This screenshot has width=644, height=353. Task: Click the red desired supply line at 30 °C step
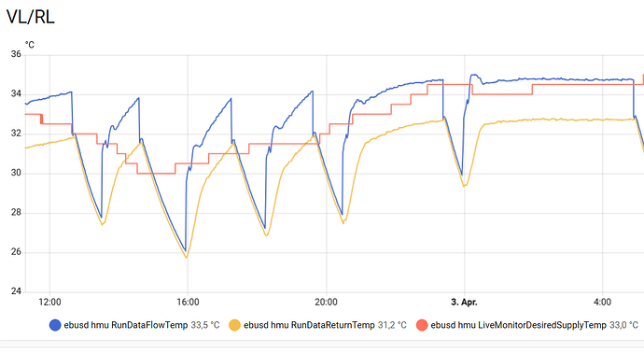(156, 174)
